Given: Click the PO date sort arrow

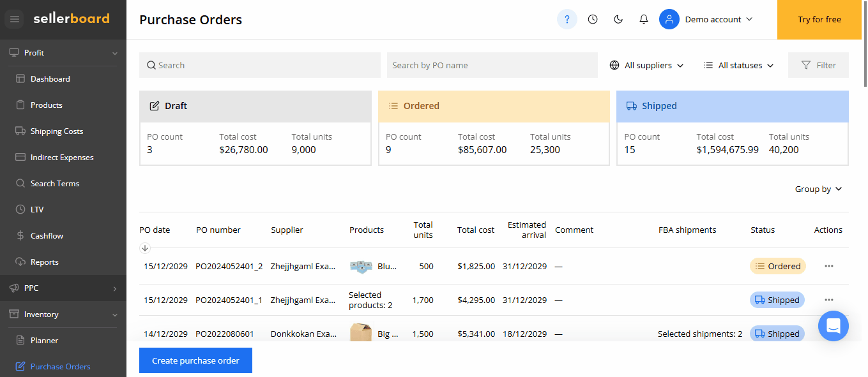Looking at the screenshot, I should (145, 248).
